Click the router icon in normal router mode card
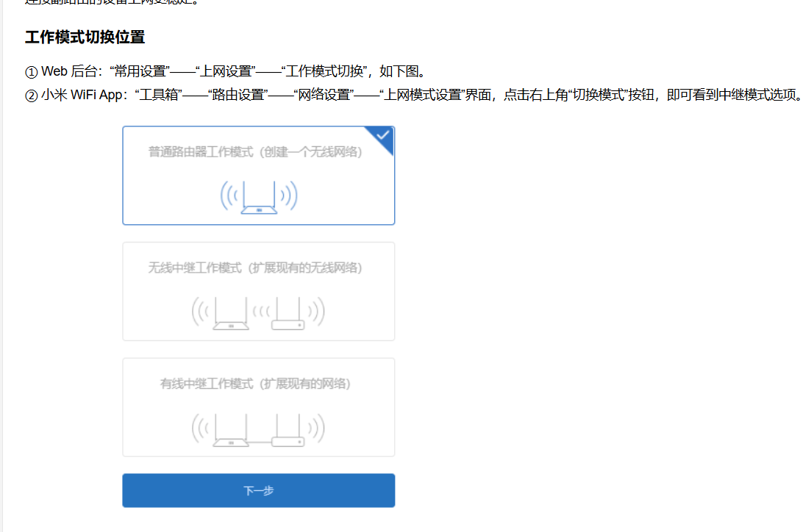This screenshot has height=532, width=803. tap(258, 195)
